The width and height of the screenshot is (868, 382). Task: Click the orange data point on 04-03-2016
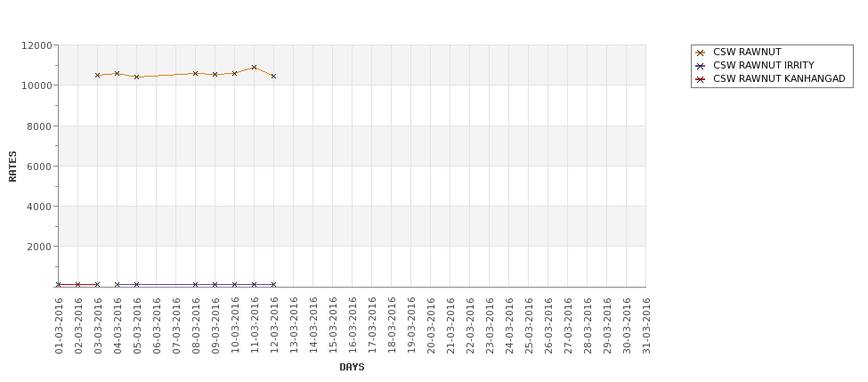click(x=117, y=73)
